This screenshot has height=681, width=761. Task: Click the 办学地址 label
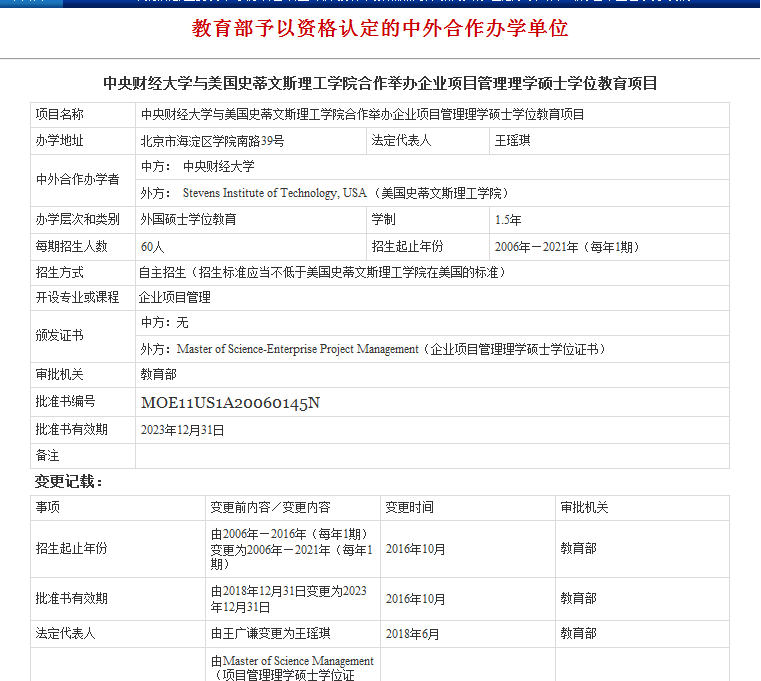pyautogui.click(x=60, y=141)
